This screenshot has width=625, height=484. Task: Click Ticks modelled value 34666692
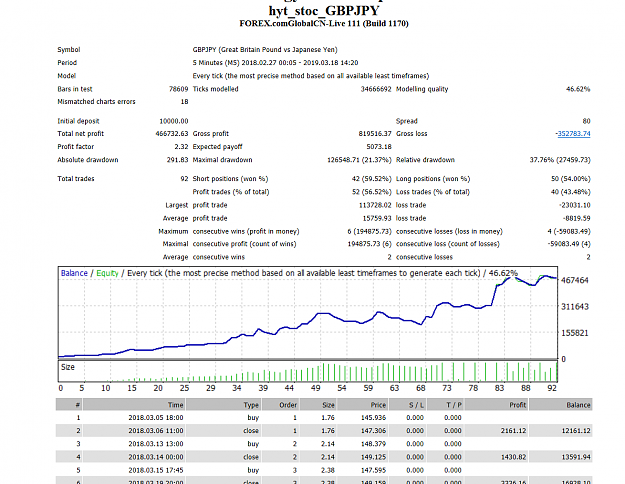[x=376, y=89]
